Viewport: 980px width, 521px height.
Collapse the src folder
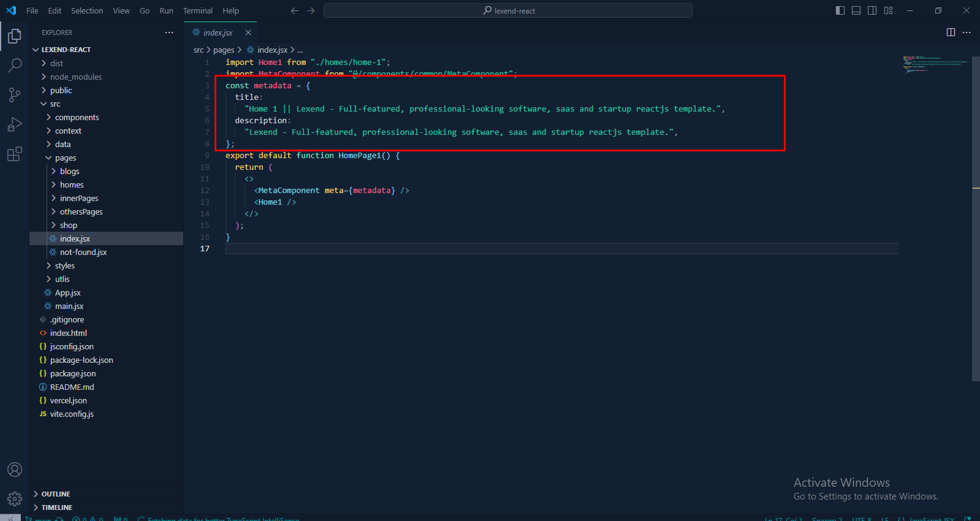pyautogui.click(x=106, y=104)
